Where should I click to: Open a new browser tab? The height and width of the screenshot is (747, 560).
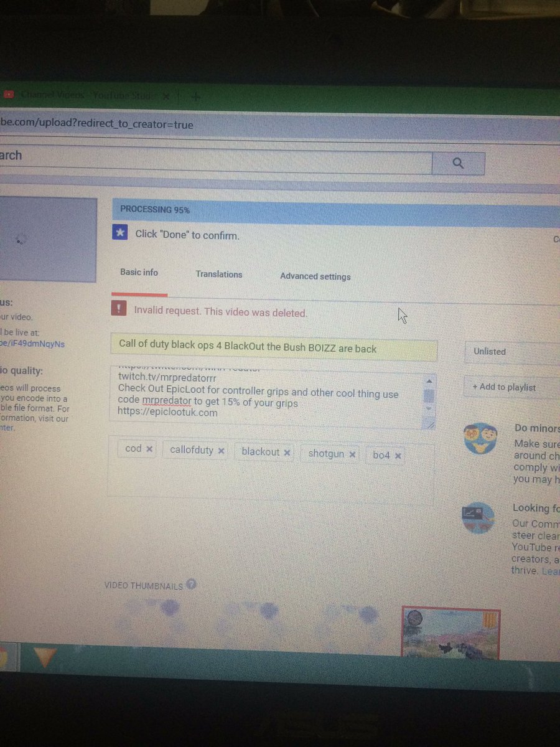(195, 96)
